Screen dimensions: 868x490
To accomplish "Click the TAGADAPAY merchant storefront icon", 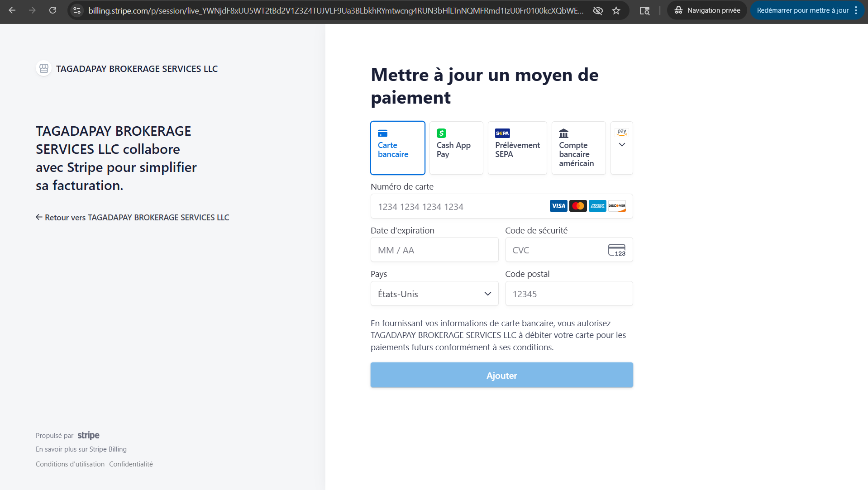I will 43,68.
